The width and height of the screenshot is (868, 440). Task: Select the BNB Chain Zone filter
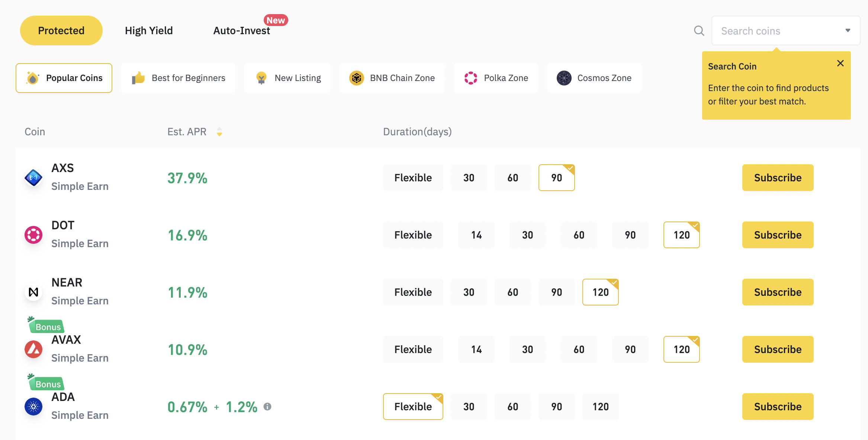392,78
